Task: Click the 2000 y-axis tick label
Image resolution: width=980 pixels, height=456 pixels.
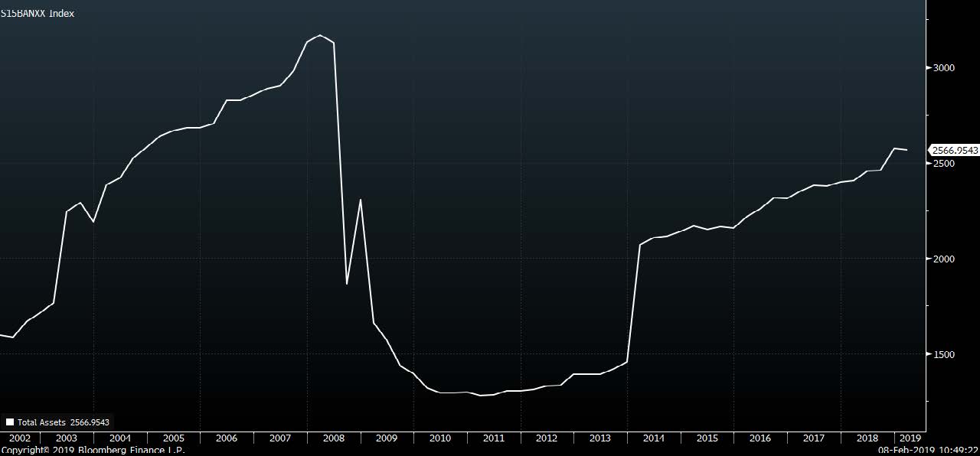Action: [944, 259]
